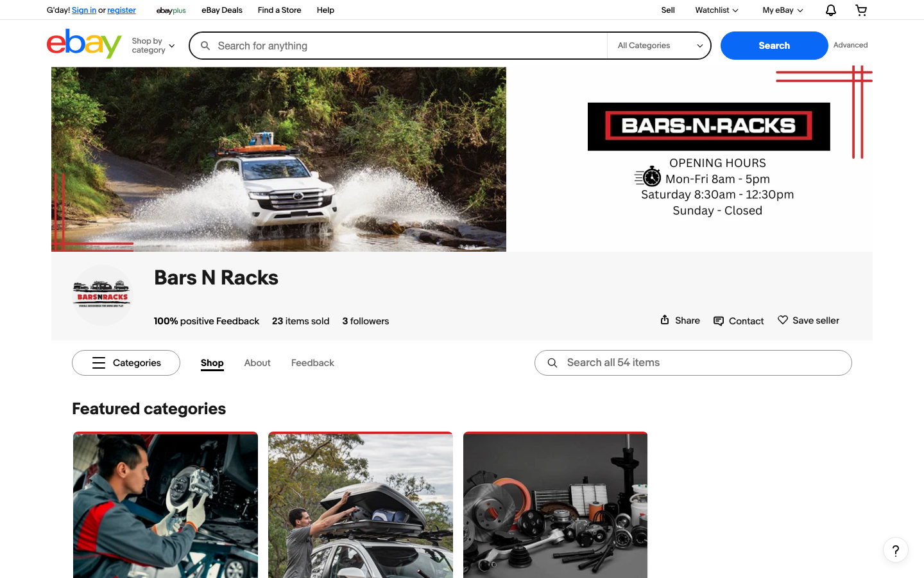Open the brake mechanic category thumbnail
Viewport: 924px width, 578px height.
(x=166, y=505)
